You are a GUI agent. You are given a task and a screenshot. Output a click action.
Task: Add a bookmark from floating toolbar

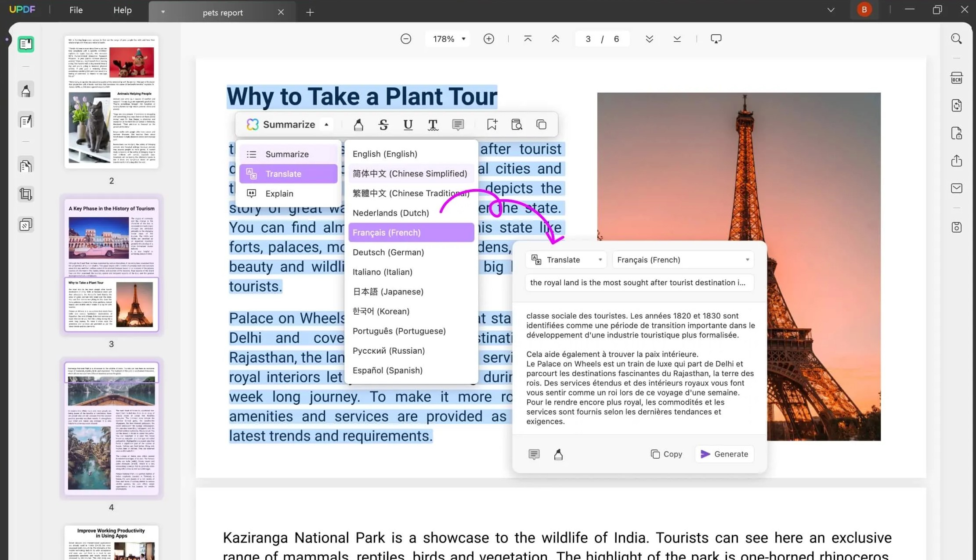pyautogui.click(x=492, y=125)
